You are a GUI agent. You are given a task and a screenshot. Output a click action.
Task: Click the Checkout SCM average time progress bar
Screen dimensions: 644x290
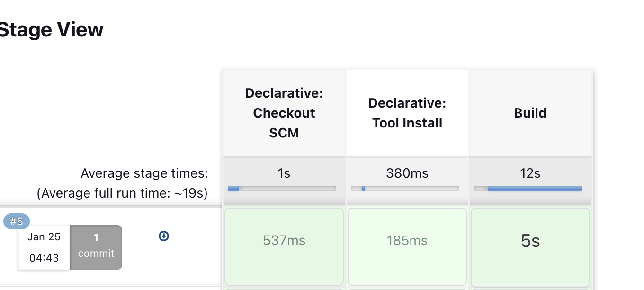coord(282,189)
